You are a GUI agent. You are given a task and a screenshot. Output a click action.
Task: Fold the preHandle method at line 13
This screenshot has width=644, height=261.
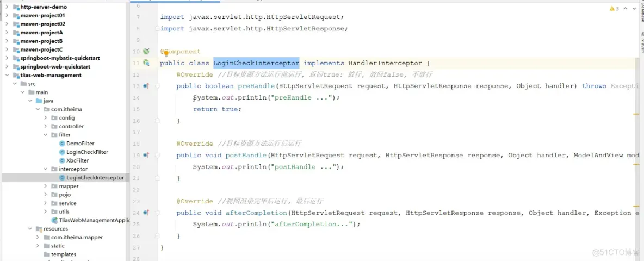click(x=157, y=86)
